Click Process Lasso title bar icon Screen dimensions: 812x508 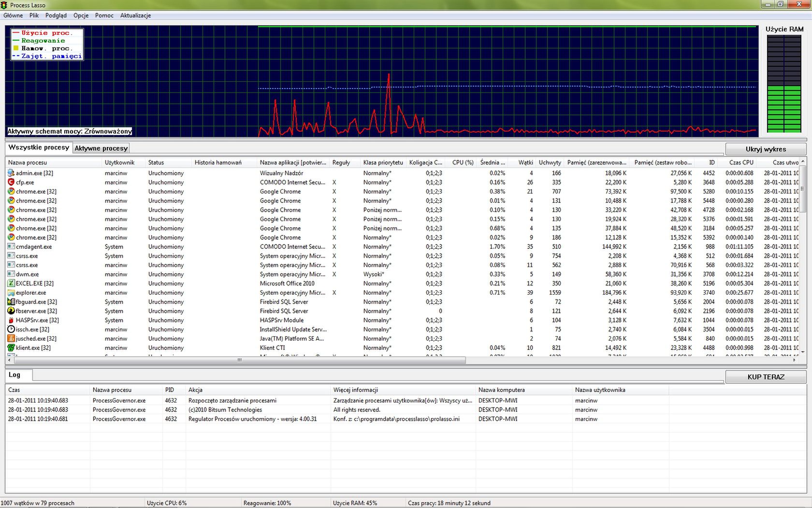click(4, 5)
